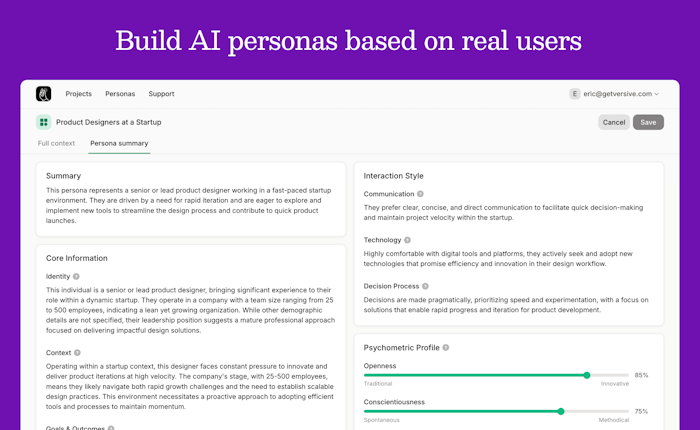Select the Persona summary tab
700x430 pixels.
[119, 143]
